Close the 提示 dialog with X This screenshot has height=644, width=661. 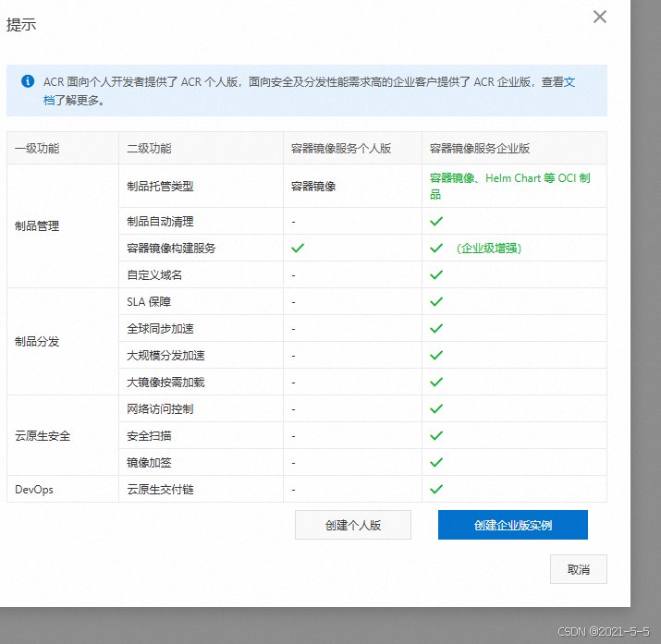tap(599, 17)
